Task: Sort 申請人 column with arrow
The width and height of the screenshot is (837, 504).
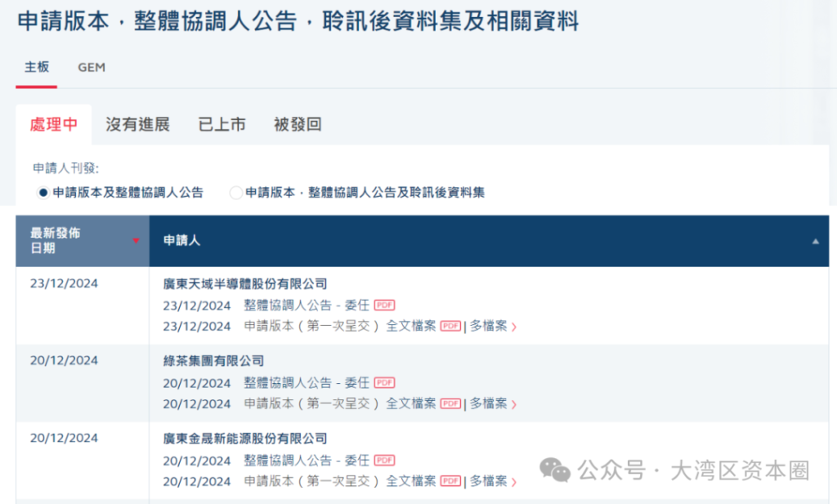Action: pos(815,241)
